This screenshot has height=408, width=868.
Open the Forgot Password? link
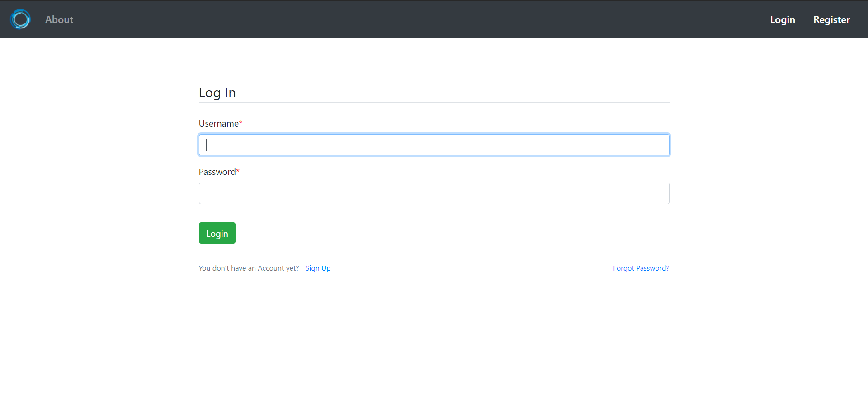pos(641,268)
